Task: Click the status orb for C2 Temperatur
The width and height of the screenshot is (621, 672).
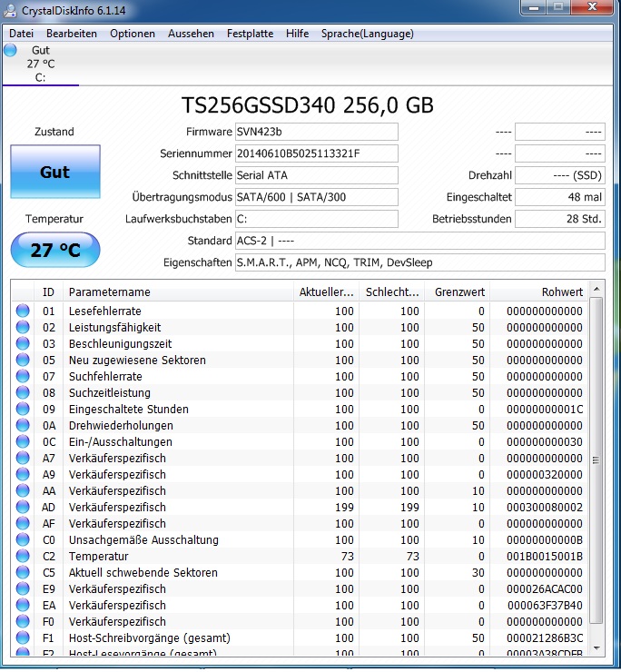Action: [23, 556]
